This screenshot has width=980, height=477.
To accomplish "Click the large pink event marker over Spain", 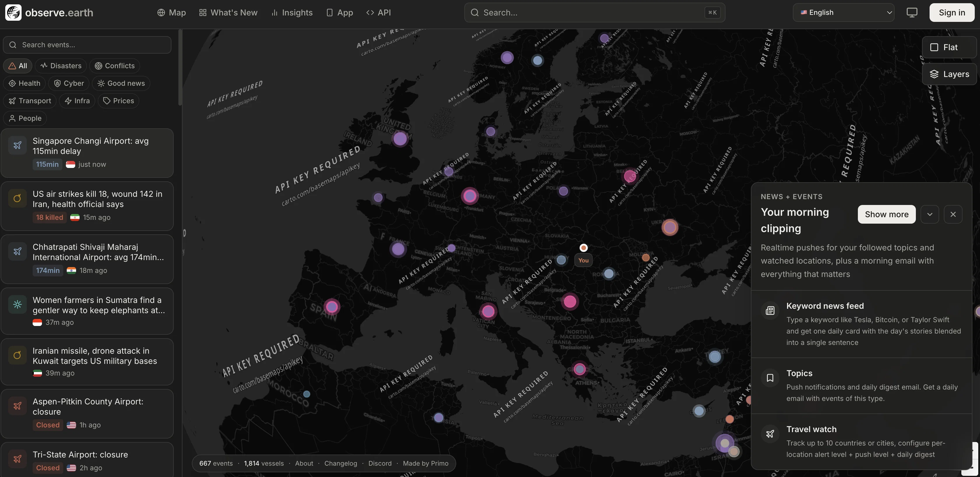I will pos(332,307).
